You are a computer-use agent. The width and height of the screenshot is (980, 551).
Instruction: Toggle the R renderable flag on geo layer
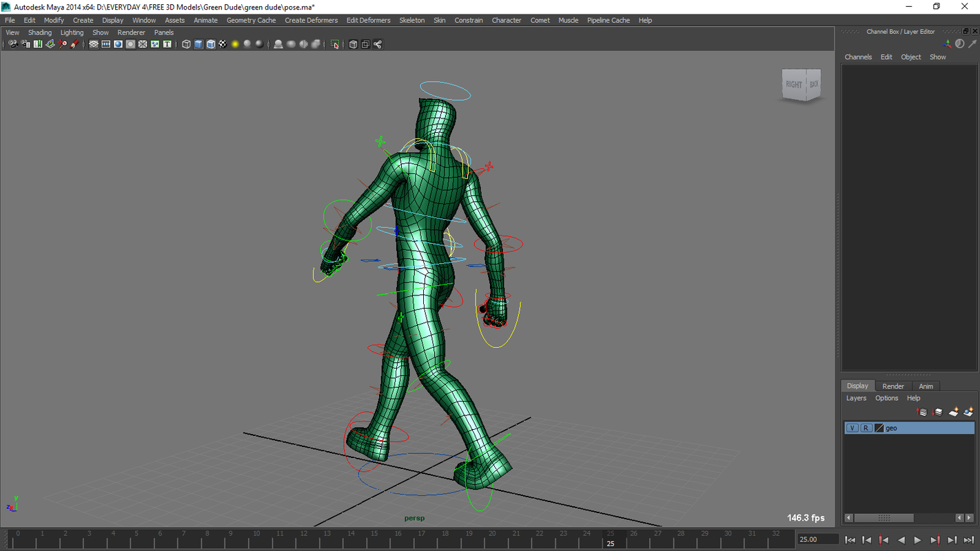(x=866, y=428)
